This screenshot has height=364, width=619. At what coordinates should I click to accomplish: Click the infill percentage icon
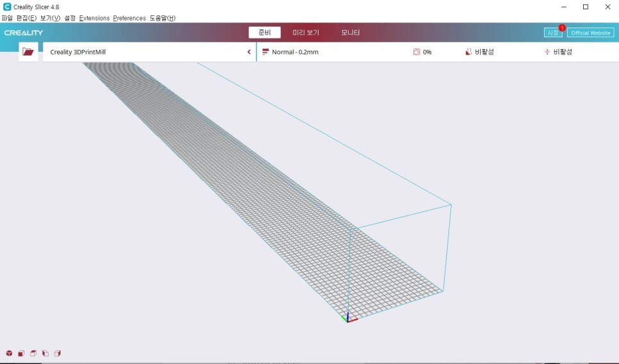tap(417, 52)
